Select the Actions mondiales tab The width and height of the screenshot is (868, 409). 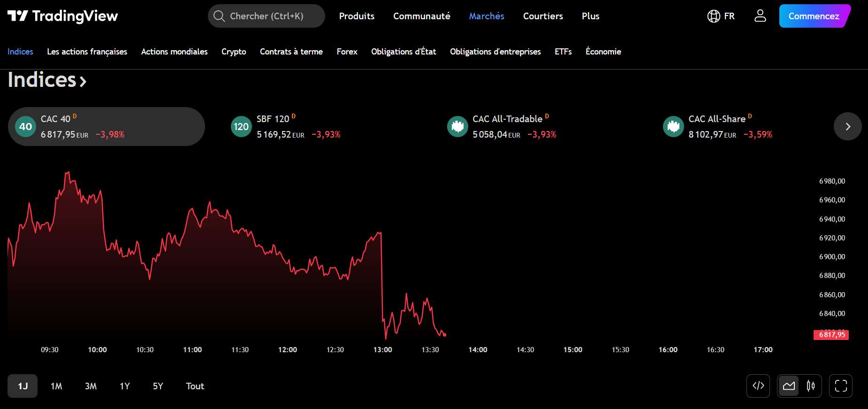pyautogui.click(x=175, y=52)
